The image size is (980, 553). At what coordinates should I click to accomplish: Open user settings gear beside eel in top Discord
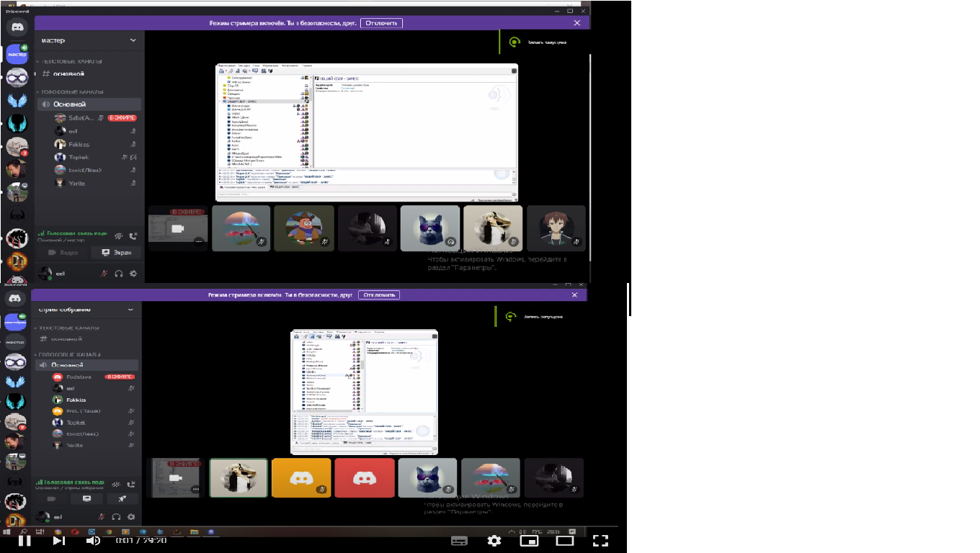click(x=132, y=274)
